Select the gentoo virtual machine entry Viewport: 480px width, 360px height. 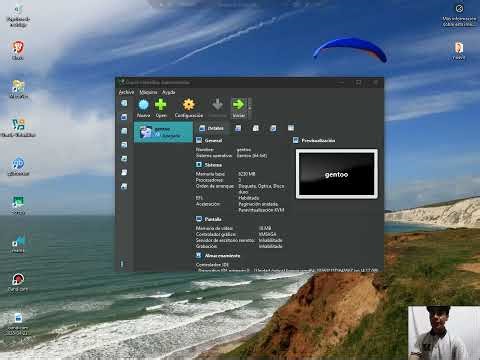click(x=163, y=132)
